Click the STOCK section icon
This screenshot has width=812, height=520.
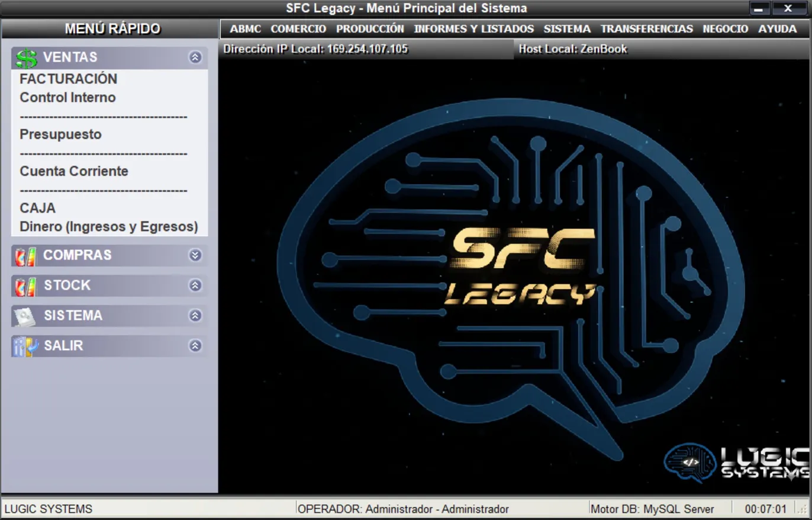point(25,286)
